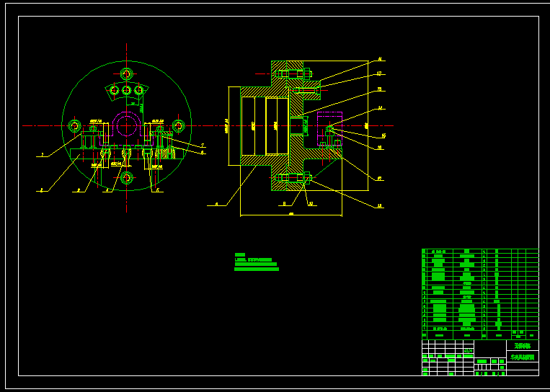Select the leftmost bolt hole on the flange

coord(75,126)
